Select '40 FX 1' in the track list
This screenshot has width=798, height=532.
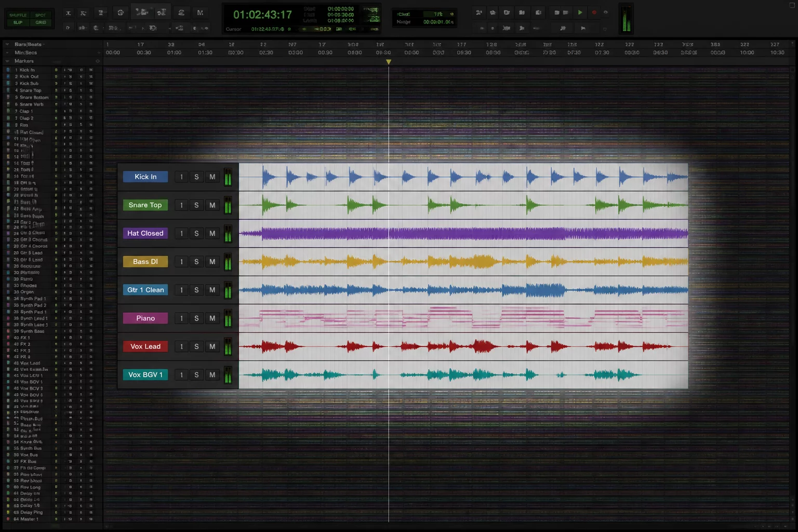pos(22,338)
